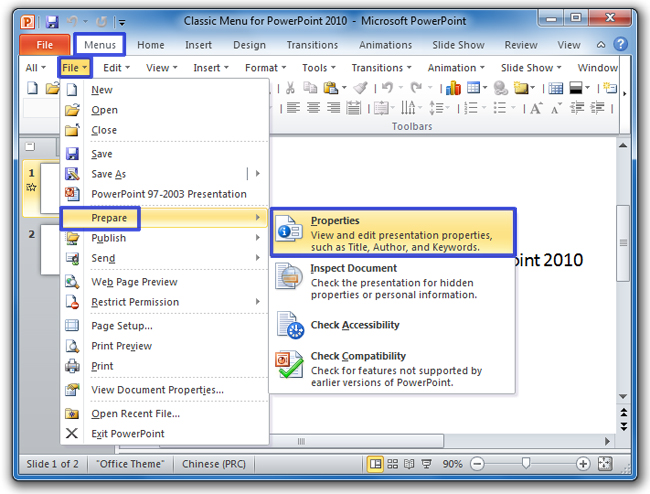Open the Animation classic menu dropdown
Image resolution: width=650 pixels, height=494 pixels.
click(456, 68)
